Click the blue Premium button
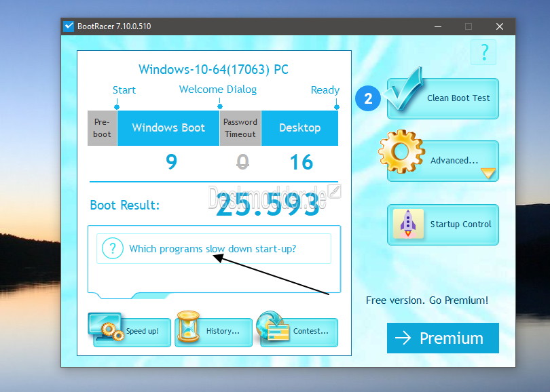The image size is (550, 392). [x=443, y=338]
